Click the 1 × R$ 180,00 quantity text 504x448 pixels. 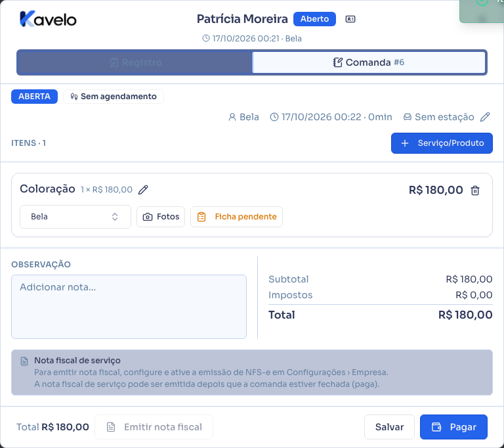click(106, 190)
